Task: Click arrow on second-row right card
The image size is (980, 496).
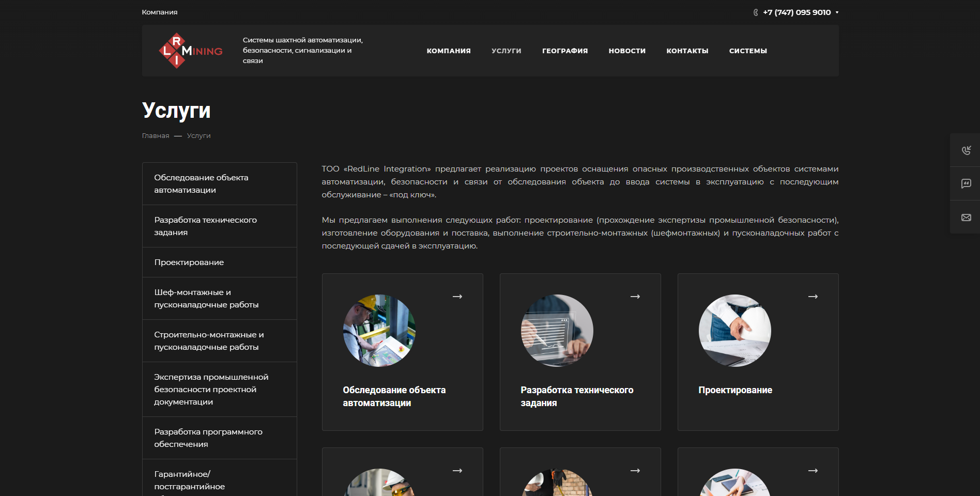Action: pos(813,471)
